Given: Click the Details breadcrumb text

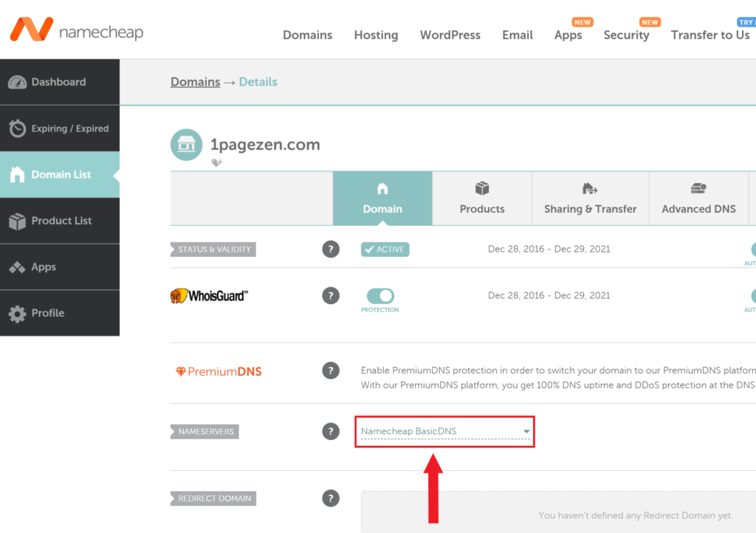Looking at the screenshot, I should 258,82.
